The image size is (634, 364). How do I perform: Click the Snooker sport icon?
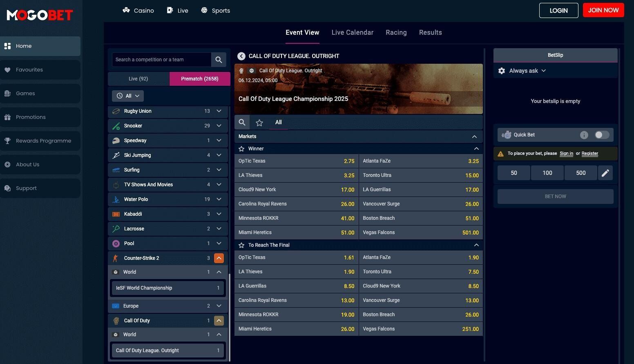point(116,126)
